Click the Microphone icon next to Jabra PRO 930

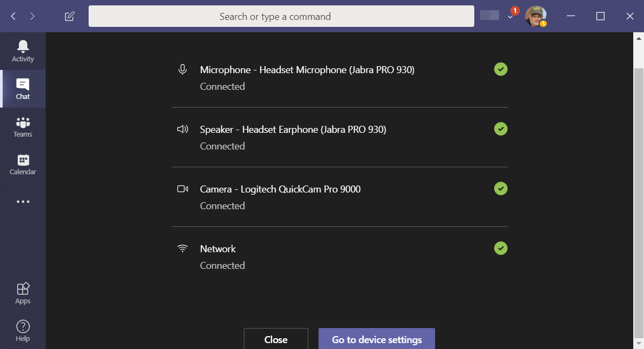click(183, 69)
